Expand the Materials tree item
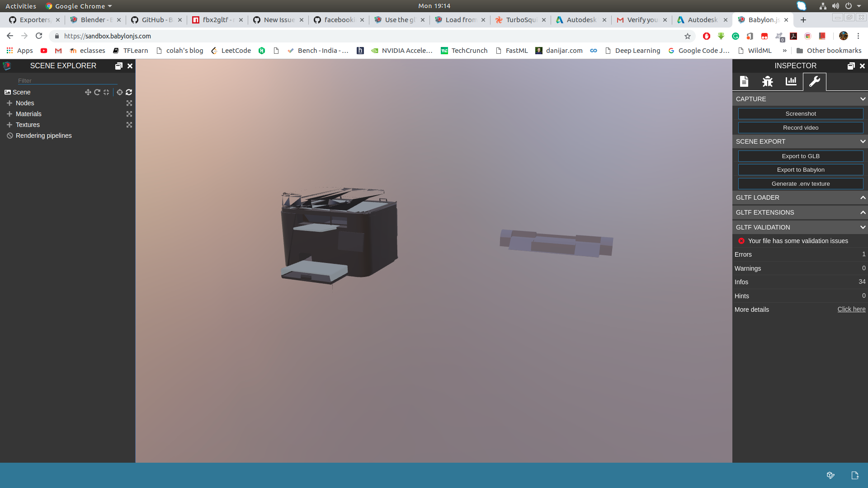Image resolution: width=868 pixels, height=488 pixels. tap(10, 114)
